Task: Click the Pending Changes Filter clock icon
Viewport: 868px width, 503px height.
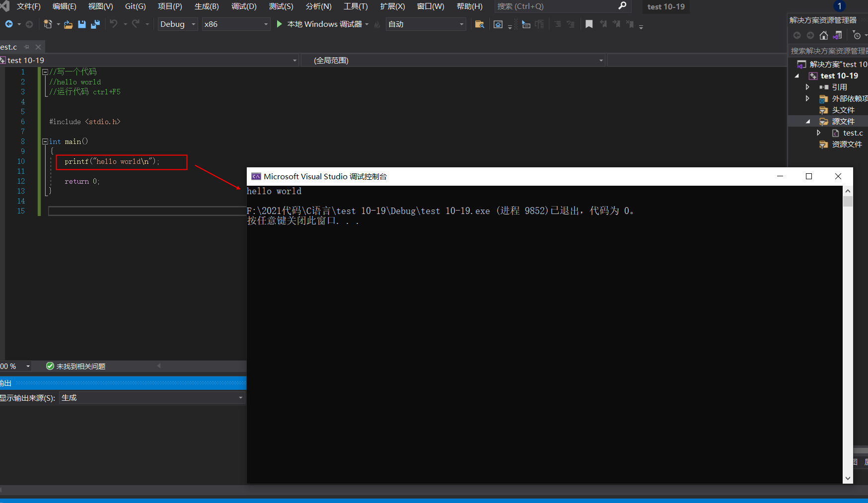Action: [857, 35]
